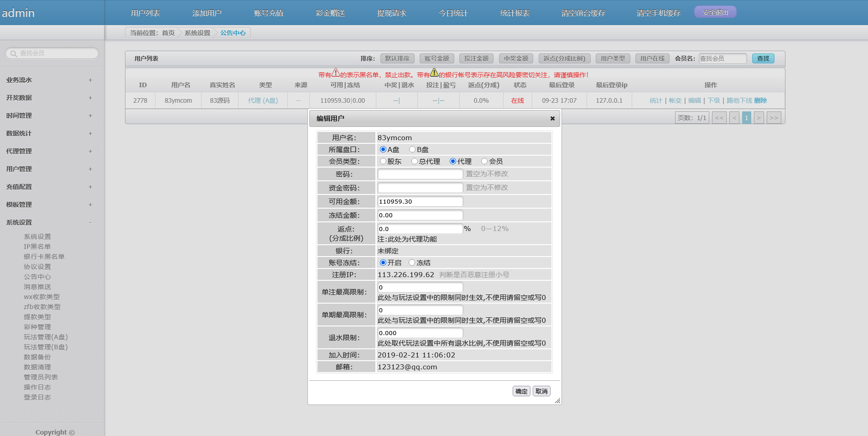Select 股东 member type
Screen dimensions: 868x436
(x=383, y=161)
